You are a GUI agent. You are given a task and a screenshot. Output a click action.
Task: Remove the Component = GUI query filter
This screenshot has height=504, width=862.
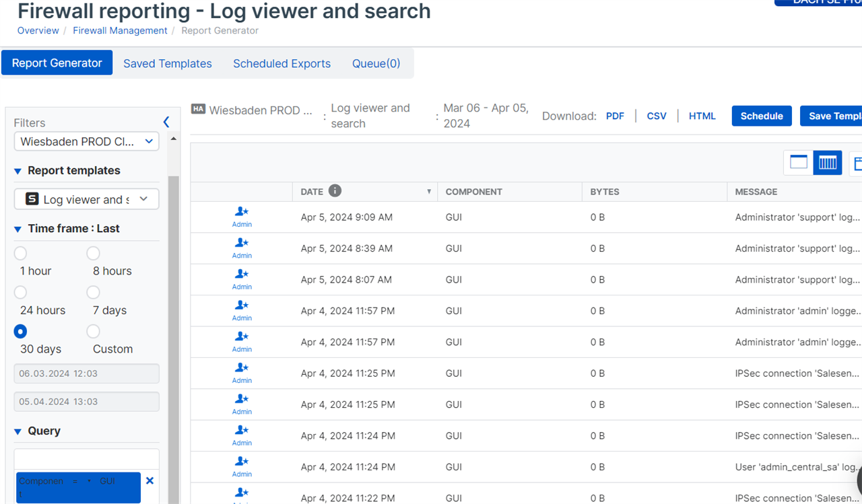(150, 480)
